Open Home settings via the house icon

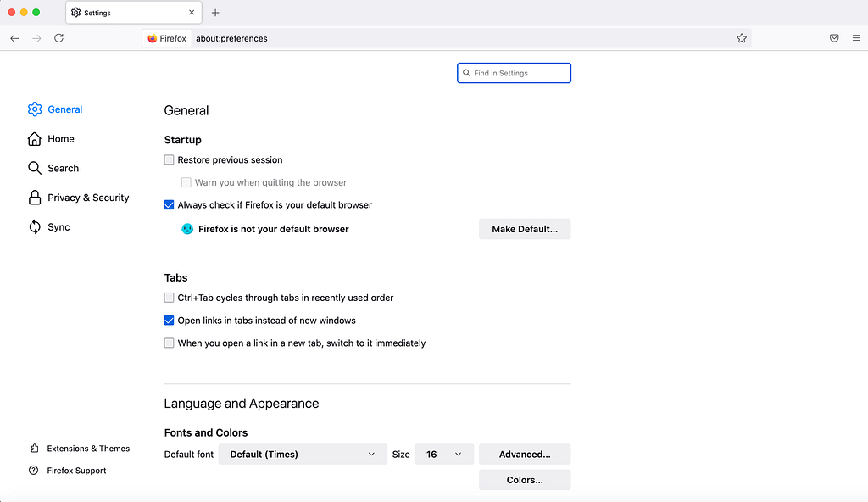35,138
